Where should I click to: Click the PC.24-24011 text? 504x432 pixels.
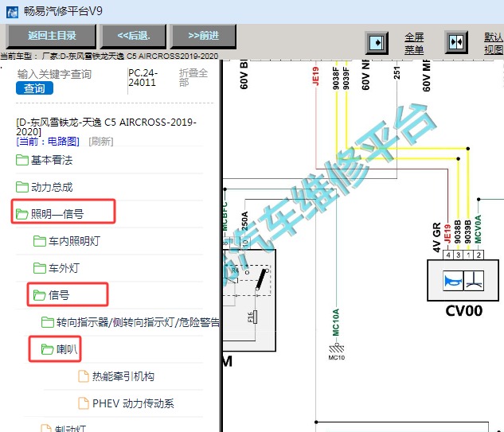(143, 77)
